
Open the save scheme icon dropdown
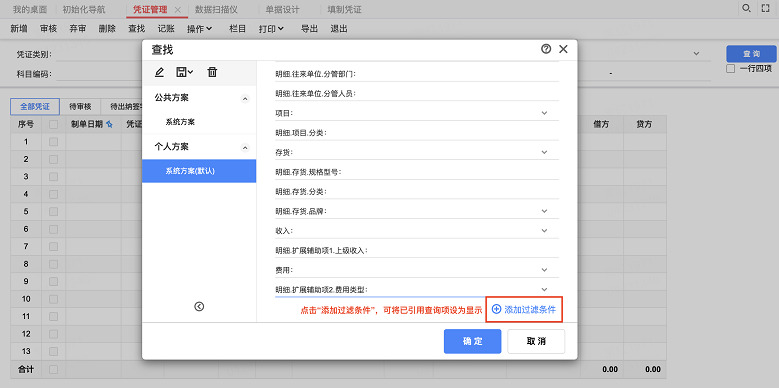[185, 73]
